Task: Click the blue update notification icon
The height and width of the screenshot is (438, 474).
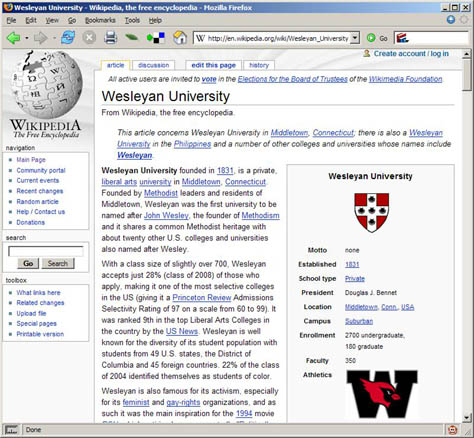Action: [451, 20]
